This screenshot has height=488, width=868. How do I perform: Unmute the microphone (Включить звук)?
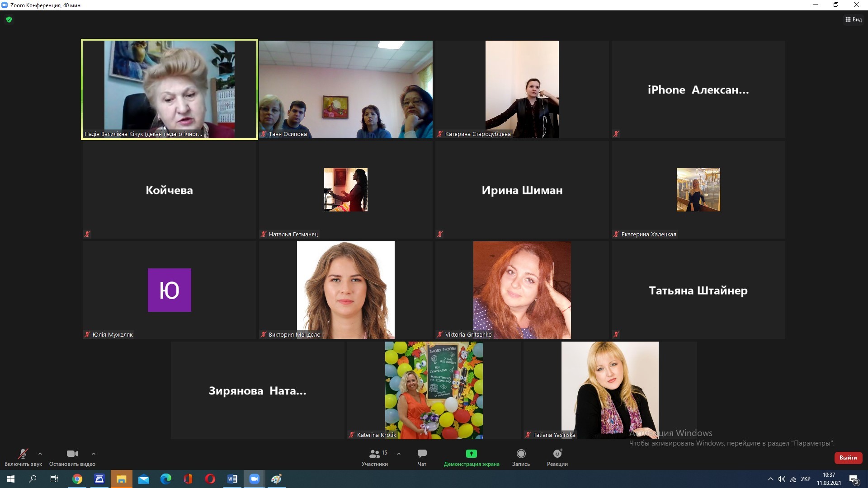tap(23, 454)
